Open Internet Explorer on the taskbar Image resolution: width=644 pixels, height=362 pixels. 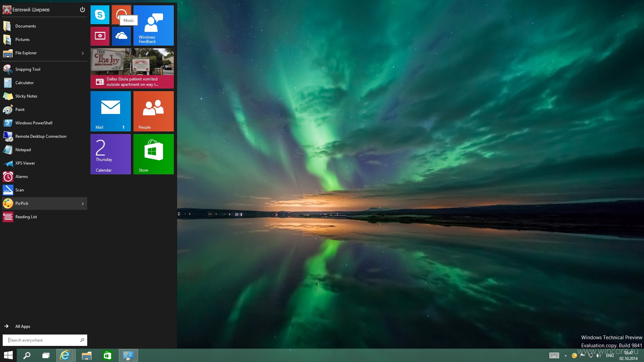point(65,355)
